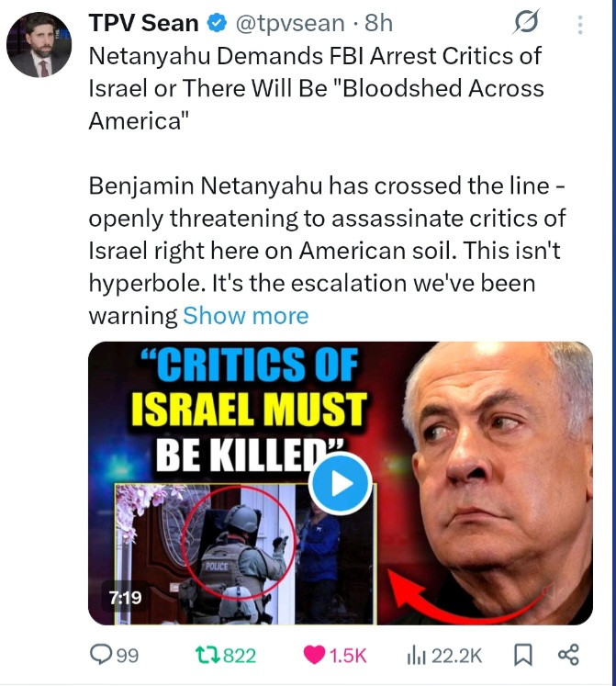Open the Grok explain-post icon
The width and height of the screenshot is (616, 686).
525,21
